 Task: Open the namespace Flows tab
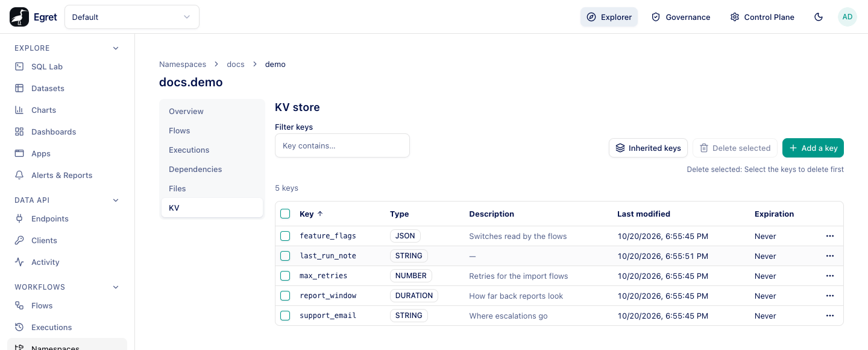click(x=212, y=130)
